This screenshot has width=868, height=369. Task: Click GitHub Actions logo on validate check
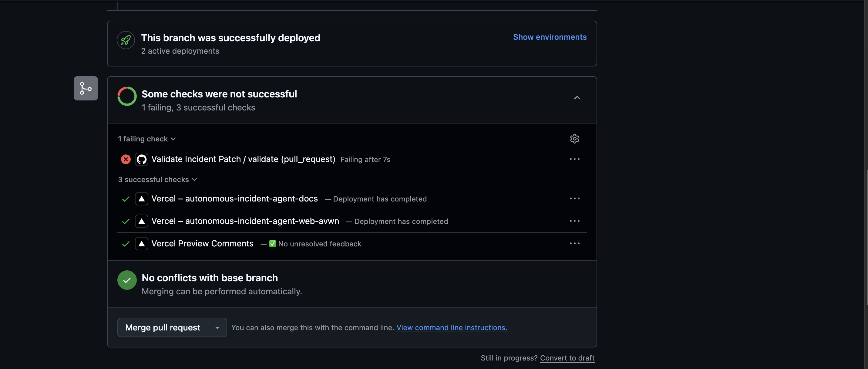142,159
